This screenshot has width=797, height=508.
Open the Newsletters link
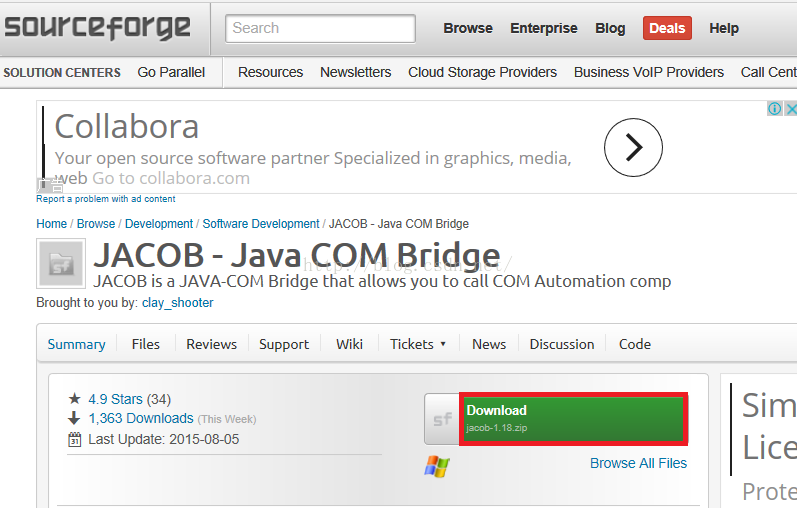(355, 72)
